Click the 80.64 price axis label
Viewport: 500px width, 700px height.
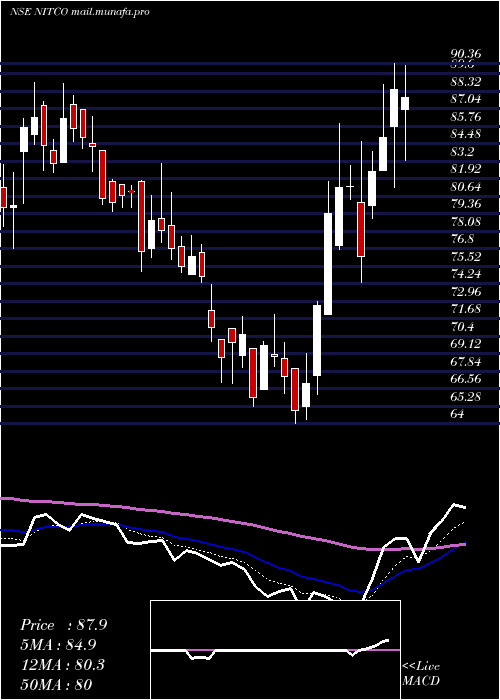pyautogui.click(x=466, y=187)
